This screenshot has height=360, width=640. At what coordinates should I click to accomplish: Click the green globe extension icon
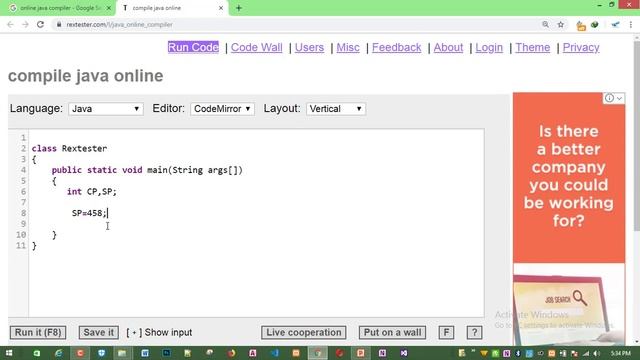pyautogui.click(x=595, y=25)
